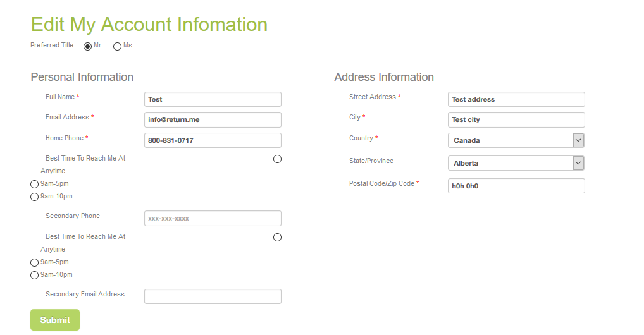
Task: Choose Anytime radio for Home Phone reach time
Action: (x=277, y=159)
